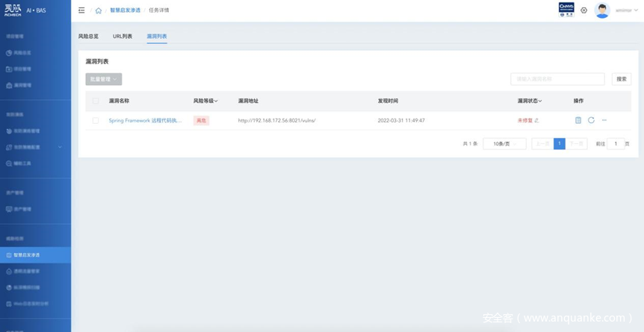Edit the 未修复 status pencil icon
This screenshot has height=332, width=644.
tap(536, 120)
